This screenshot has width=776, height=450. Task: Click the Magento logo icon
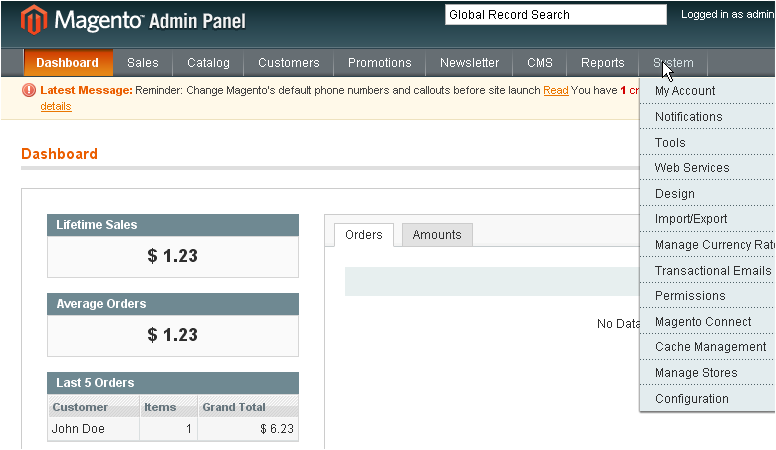(34, 20)
